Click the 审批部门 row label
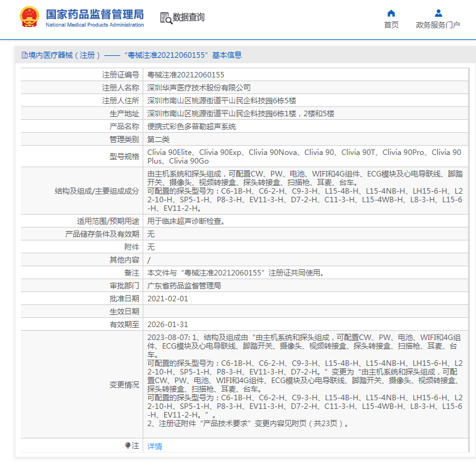The width and height of the screenshot is (476, 463). click(124, 286)
